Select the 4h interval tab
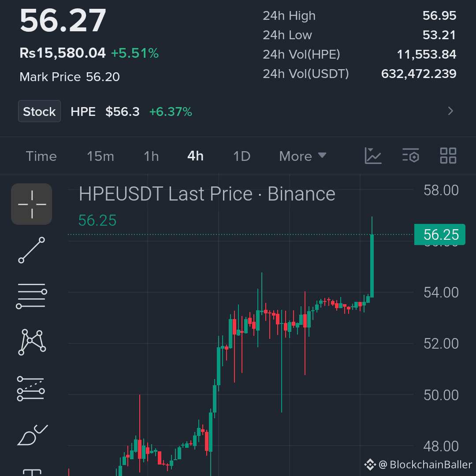The image size is (476, 476). pos(195,156)
